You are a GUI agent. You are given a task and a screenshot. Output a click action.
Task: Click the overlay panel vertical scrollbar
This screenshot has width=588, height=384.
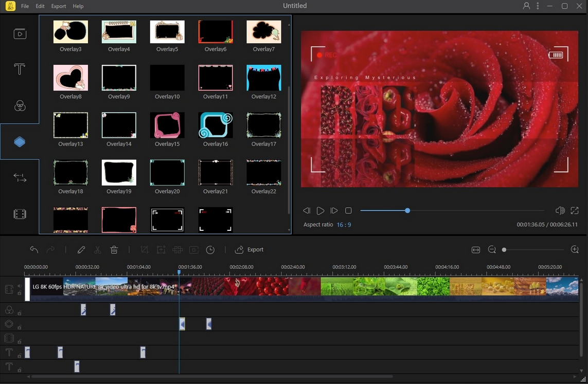(289, 150)
